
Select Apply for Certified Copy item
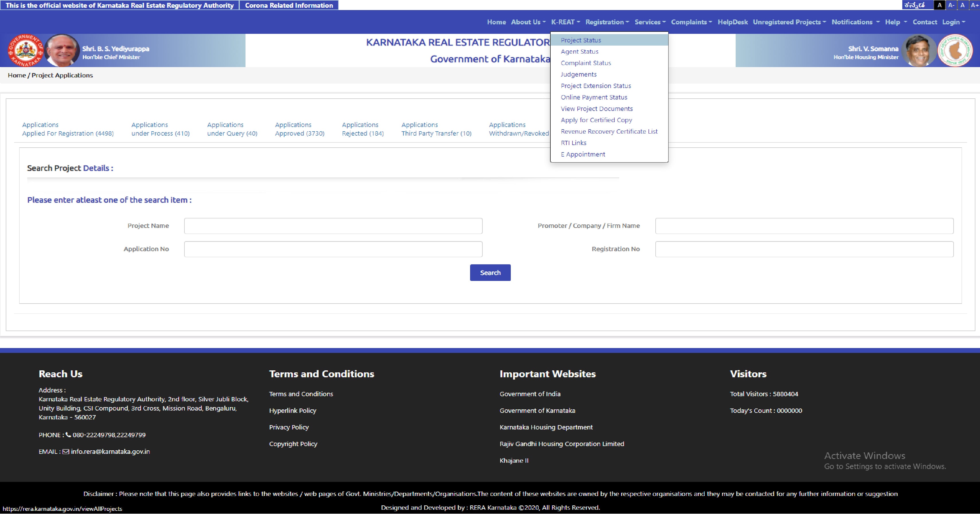609,120
